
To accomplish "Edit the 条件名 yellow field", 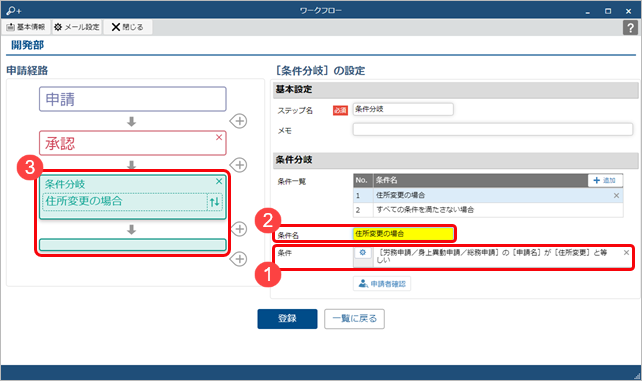I will coord(403,234).
